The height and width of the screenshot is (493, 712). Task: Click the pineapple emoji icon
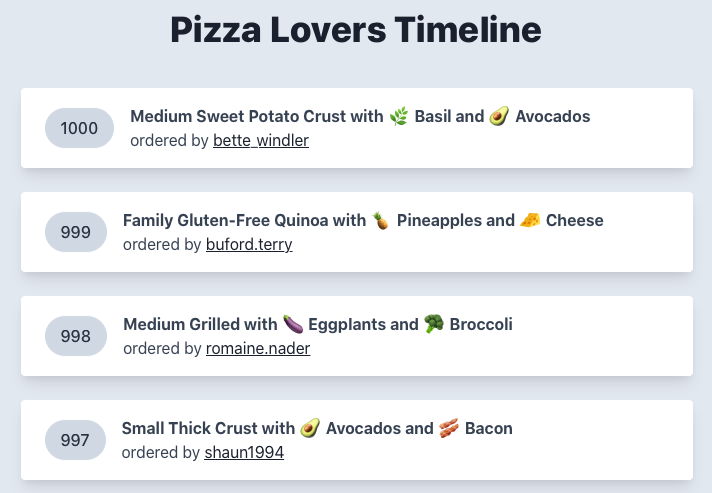381,220
